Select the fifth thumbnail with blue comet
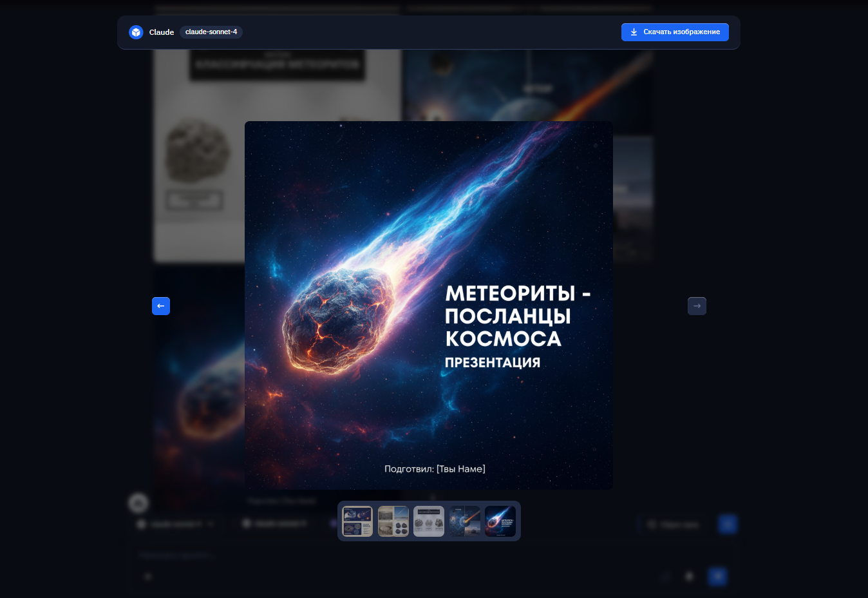 tap(500, 521)
